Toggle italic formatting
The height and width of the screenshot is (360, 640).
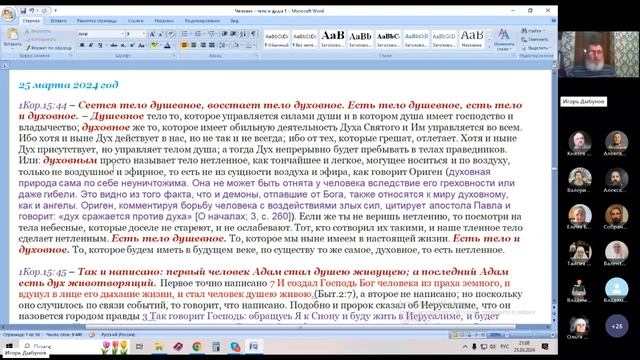coord(91,45)
